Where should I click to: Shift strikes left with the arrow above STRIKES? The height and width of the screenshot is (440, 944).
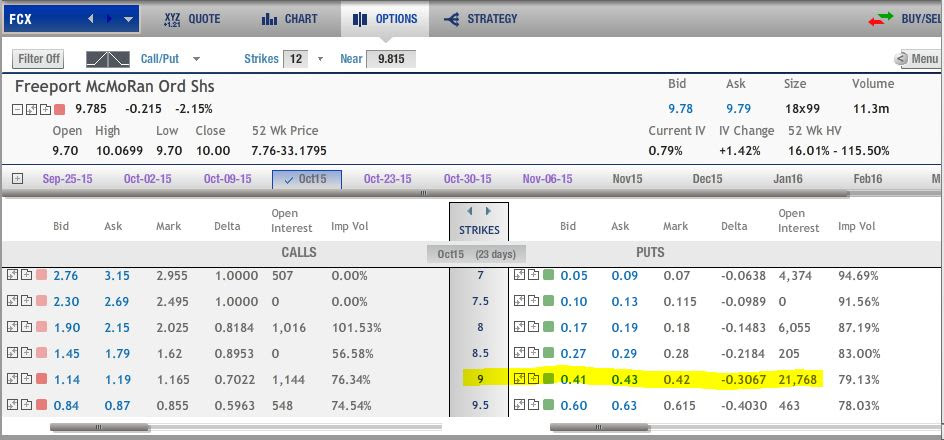click(470, 211)
